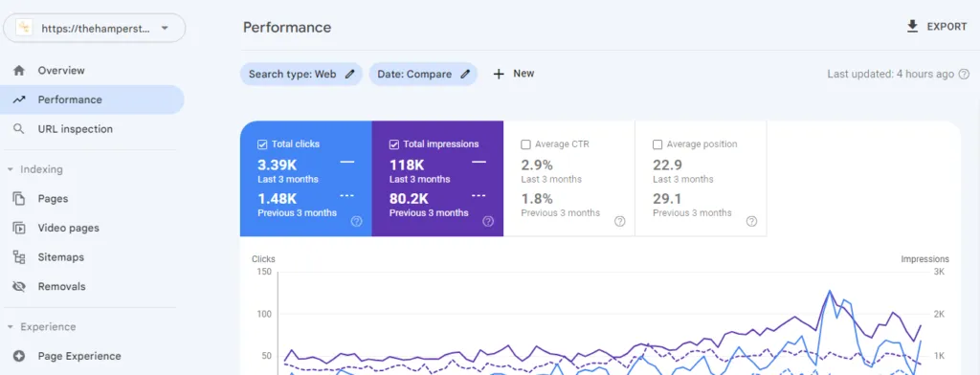Click the Sitemaps tree icon
Viewport: 980px width, 375px height.
[19, 257]
